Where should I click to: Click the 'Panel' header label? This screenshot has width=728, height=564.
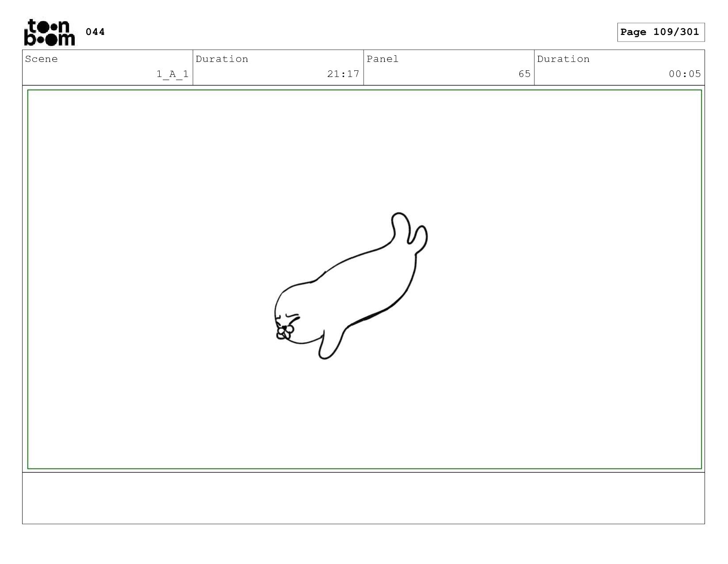(383, 59)
